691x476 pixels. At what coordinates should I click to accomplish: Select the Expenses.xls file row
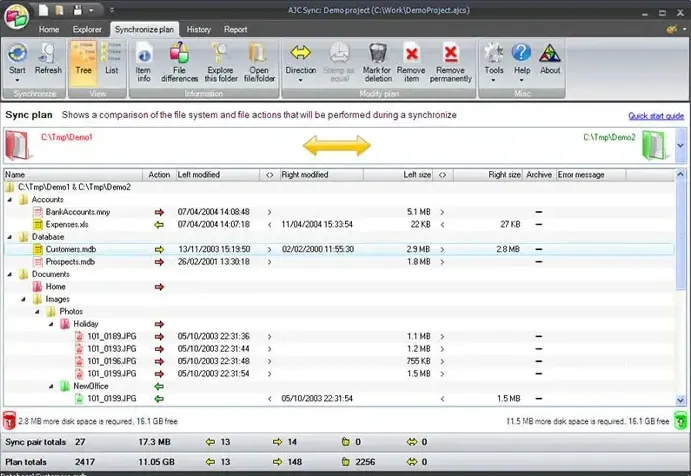(x=339, y=224)
